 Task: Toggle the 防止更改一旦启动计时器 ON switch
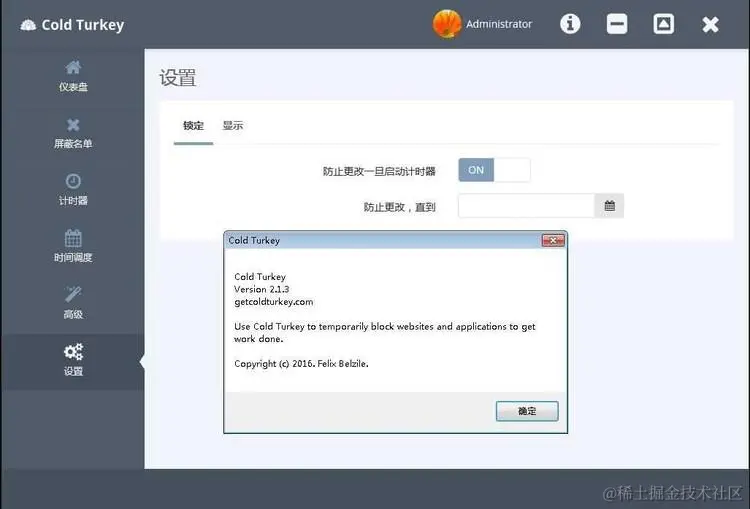point(494,170)
